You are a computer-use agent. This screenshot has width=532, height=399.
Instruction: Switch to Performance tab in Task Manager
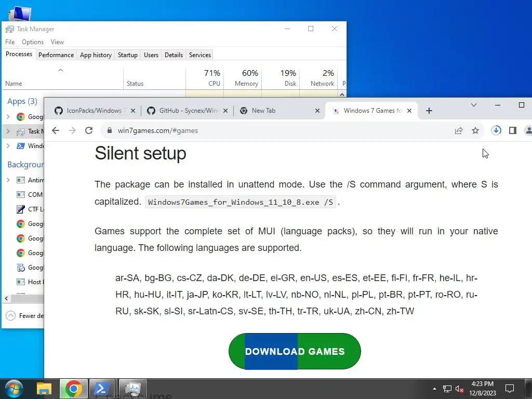[x=56, y=55]
